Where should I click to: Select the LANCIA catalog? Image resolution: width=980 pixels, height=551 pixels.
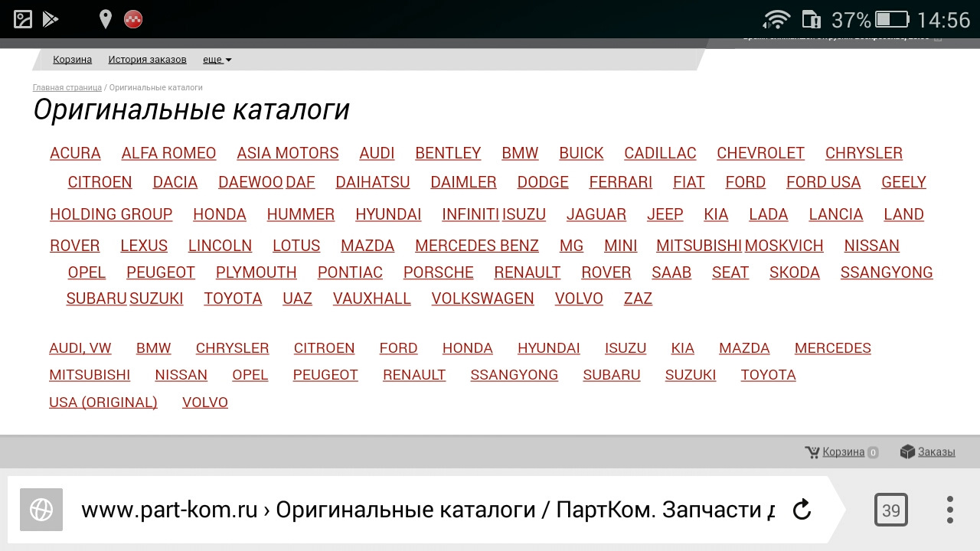click(x=836, y=214)
